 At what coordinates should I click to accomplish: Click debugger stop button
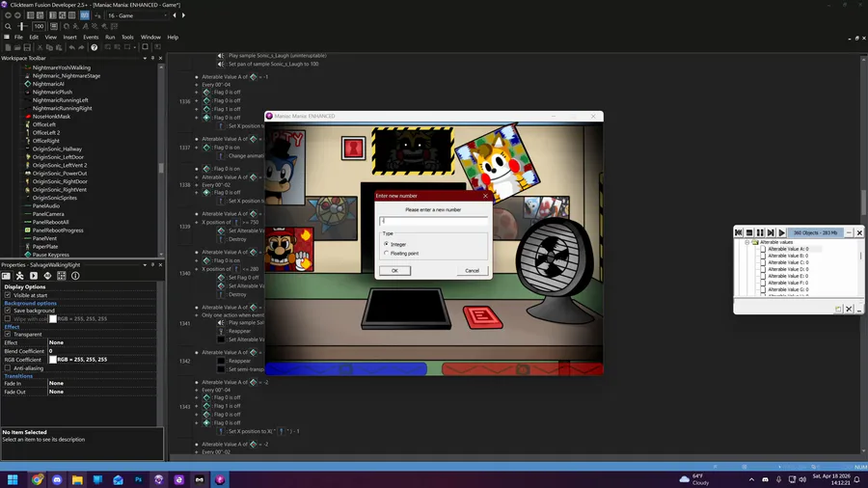[749, 233]
